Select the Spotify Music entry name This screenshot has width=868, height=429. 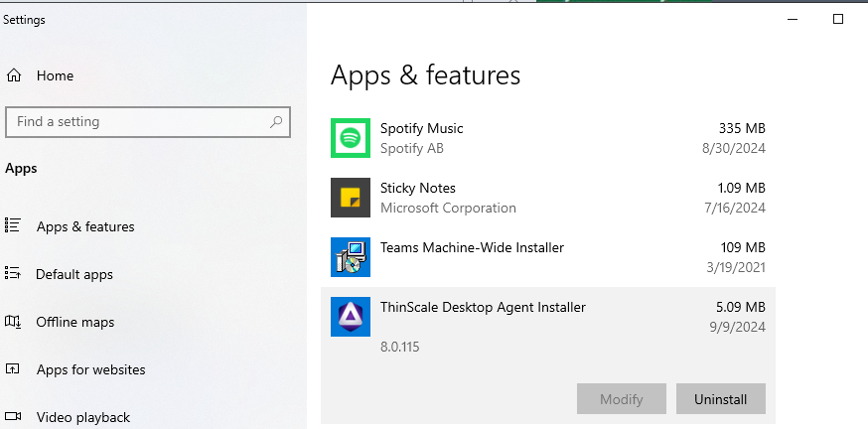[421, 128]
